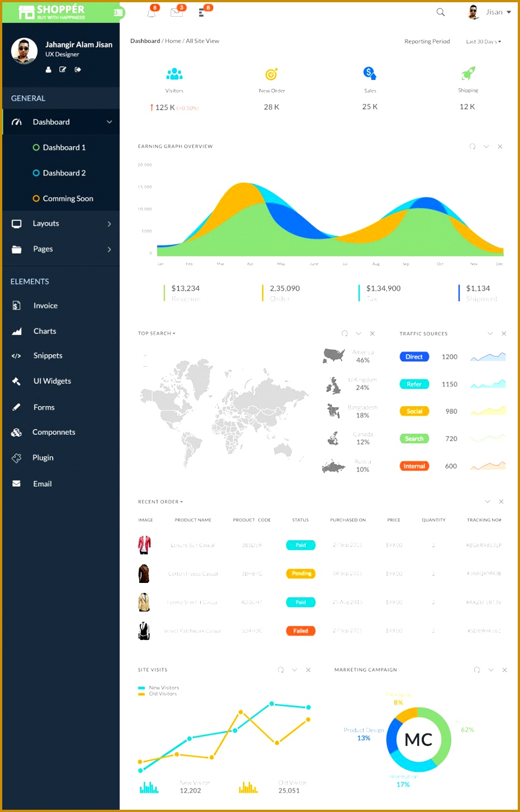This screenshot has width=520, height=812.
Task: Click the blue Direct traffic source badge
Action: pos(414,356)
